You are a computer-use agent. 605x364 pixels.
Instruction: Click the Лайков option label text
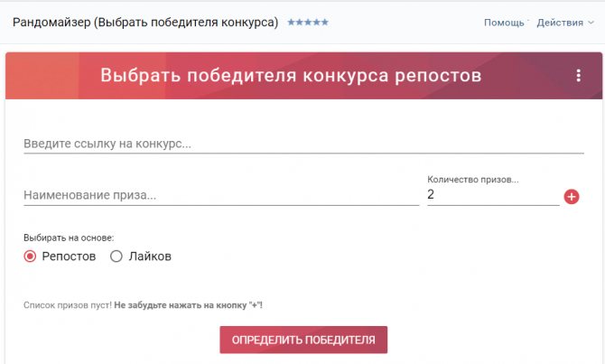tap(150, 257)
